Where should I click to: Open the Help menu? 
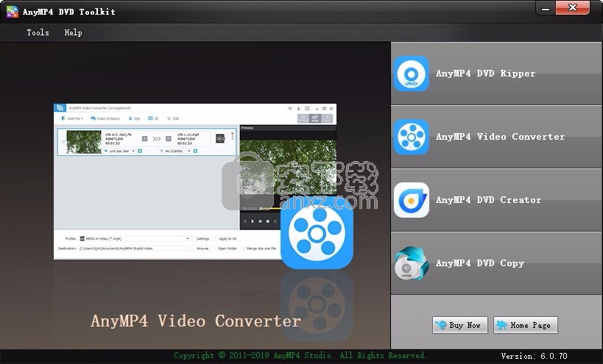click(x=73, y=32)
